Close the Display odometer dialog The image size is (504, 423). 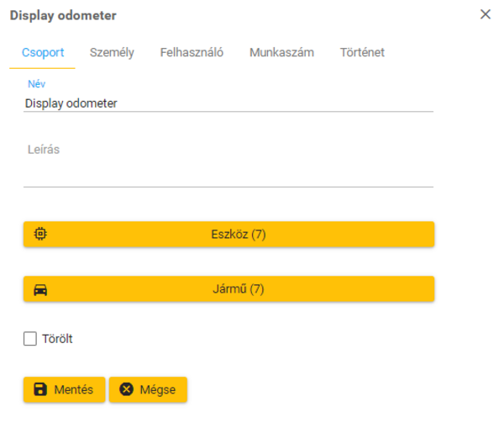pos(485,14)
